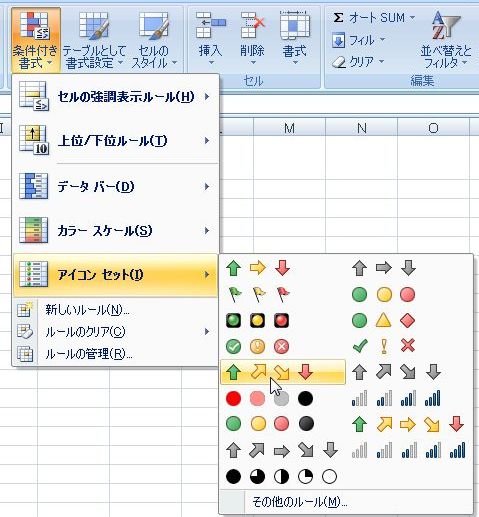Viewport: 479px width, 517px height.
Task: Select circle, triangle, diamond signs set
Action: [x=384, y=320]
